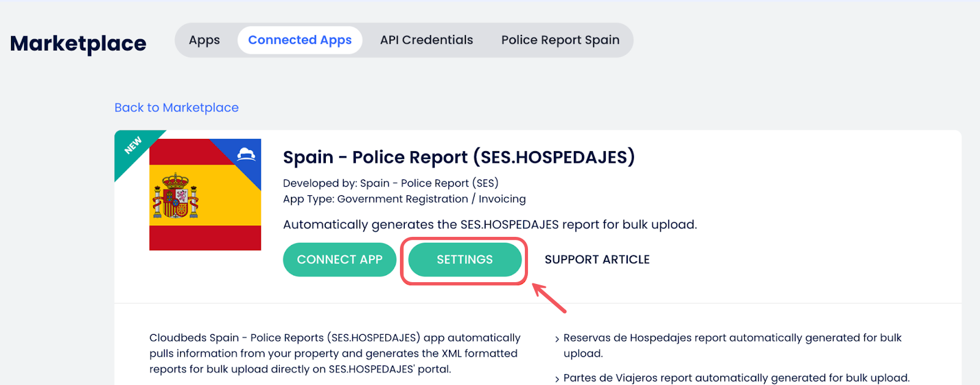Open the Apps tab
This screenshot has height=385, width=980.
(x=204, y=40)
